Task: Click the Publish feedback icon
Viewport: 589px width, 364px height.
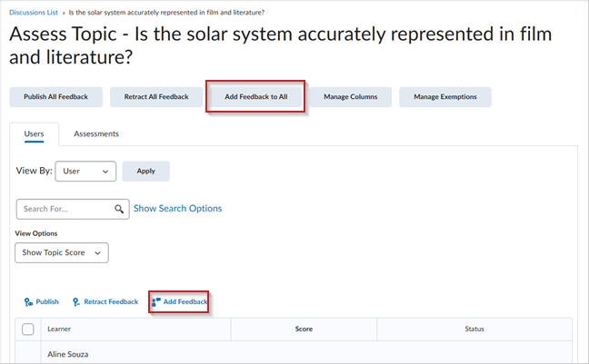Action: click(x=29, y=302)
